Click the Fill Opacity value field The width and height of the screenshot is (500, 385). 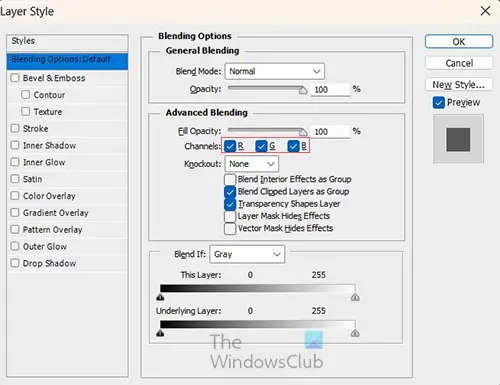click(330, 131)
